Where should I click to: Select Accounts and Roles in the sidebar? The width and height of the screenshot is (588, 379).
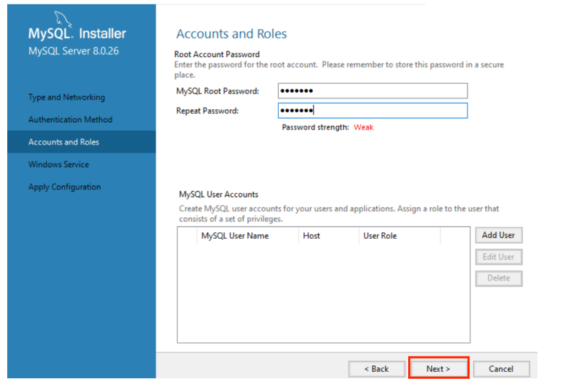coord(82,142)
